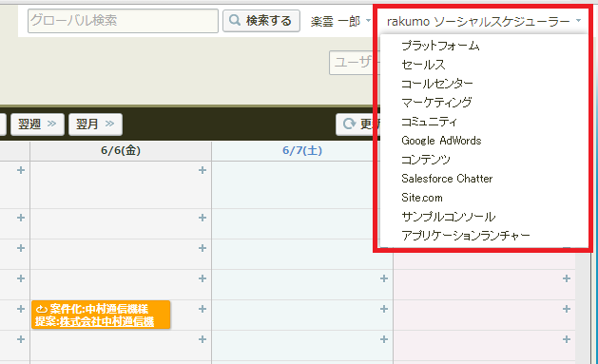Add event on 6/6(金) in the event row
This screenshot has height=364, width=598.
(x=203, y=309)
